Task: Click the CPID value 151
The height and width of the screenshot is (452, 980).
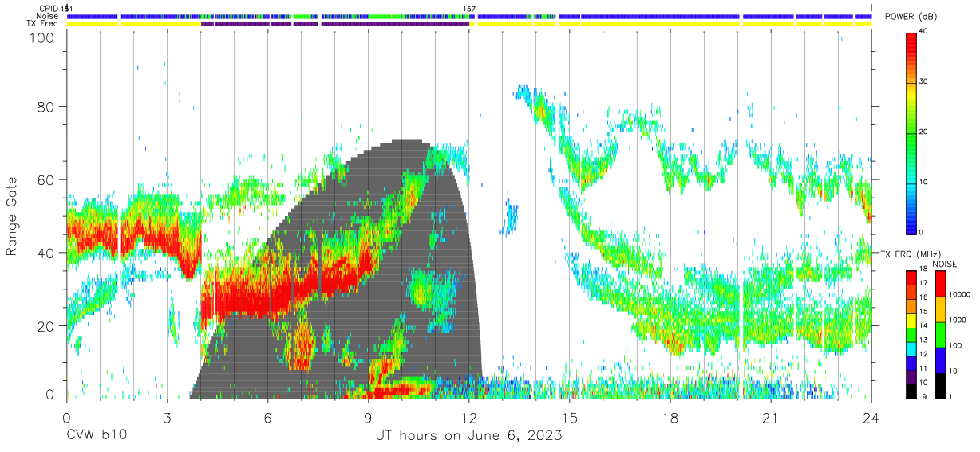Action: click(x=68, y=9)
